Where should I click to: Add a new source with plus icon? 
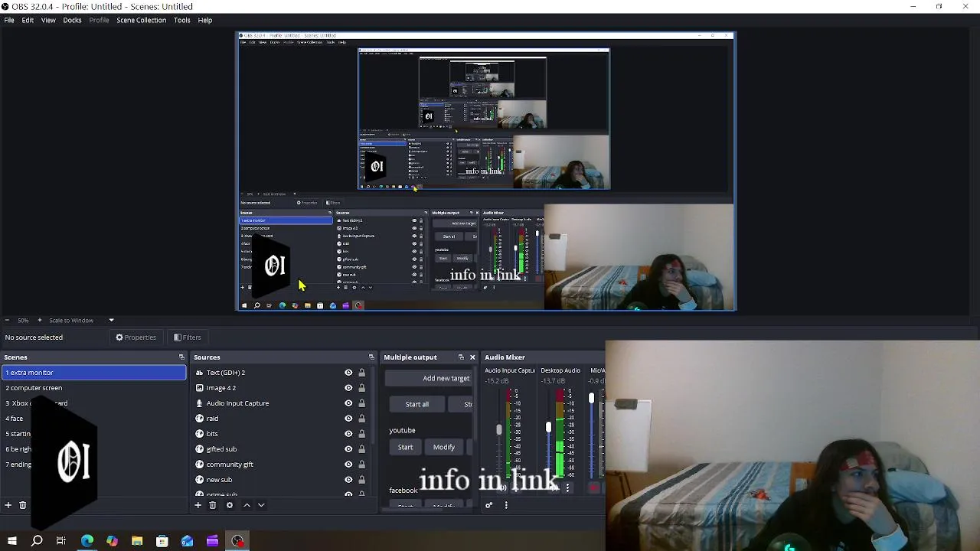pyautogui.click(x=198, y=505)
